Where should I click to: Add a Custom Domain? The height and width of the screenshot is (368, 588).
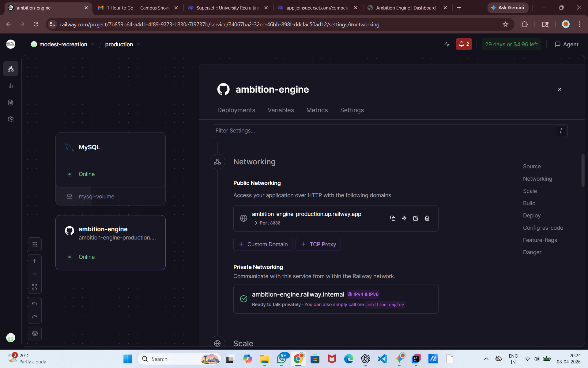pos(263,244)
